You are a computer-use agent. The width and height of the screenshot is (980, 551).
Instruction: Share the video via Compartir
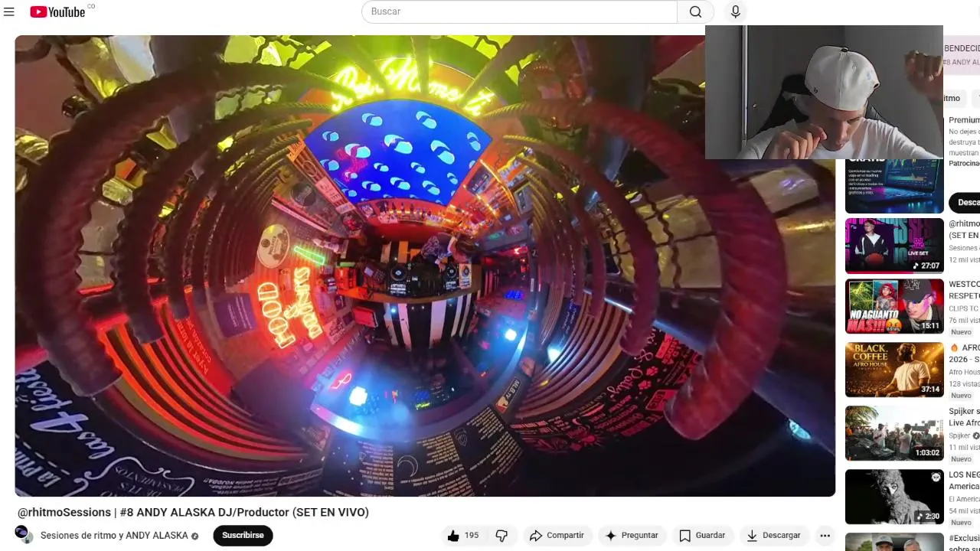(x=557, y=536)
